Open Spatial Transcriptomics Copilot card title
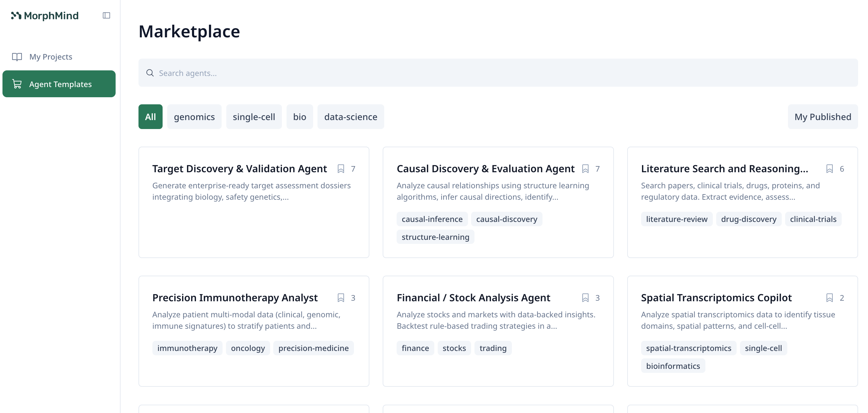 [716, 298]
